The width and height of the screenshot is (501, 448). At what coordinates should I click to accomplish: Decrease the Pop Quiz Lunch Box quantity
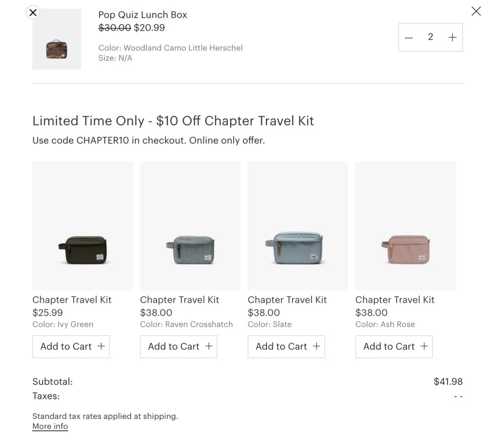pyautogui.click(x=409, y=37)
